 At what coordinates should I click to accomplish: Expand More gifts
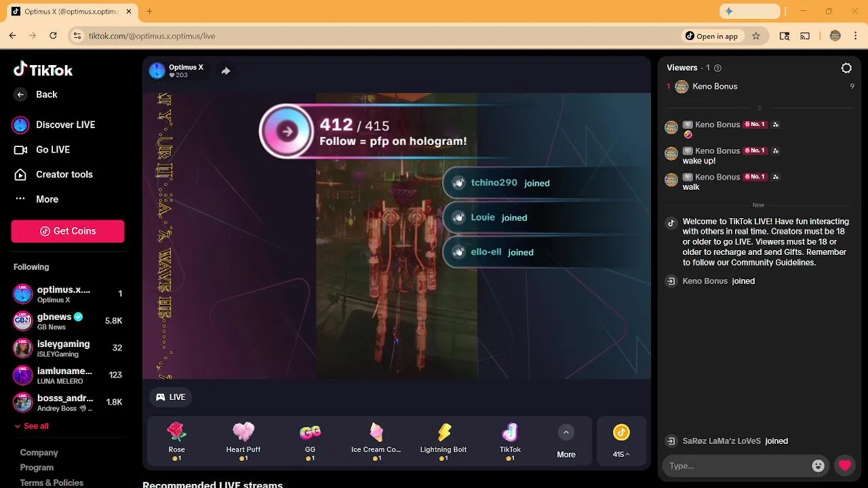[x=566, y=441]
